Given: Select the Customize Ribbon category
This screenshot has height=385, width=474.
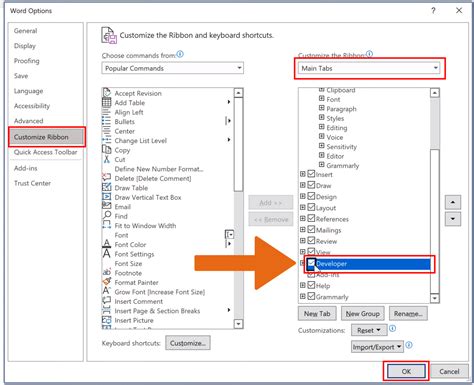Looking at the screenshot, I should point(47,137).
